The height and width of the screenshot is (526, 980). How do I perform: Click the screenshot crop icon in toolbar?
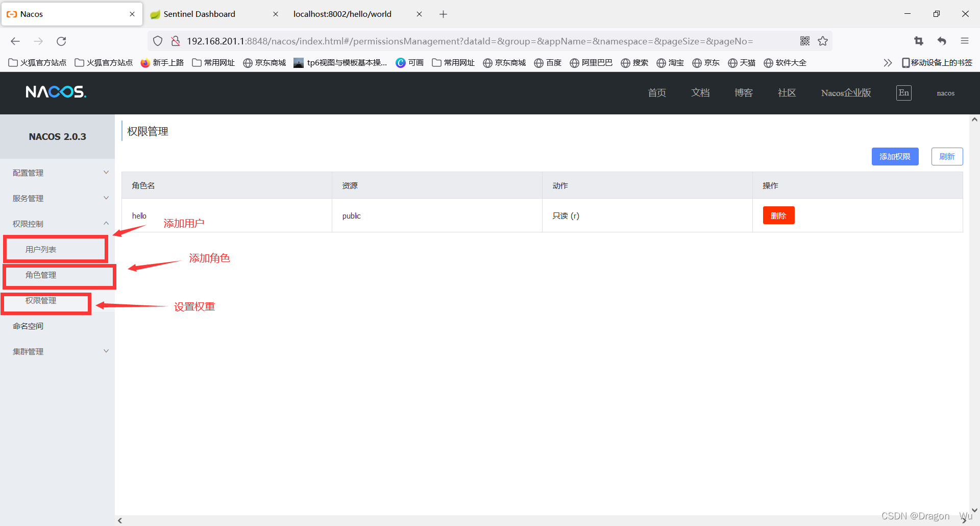tap(919, 41)
